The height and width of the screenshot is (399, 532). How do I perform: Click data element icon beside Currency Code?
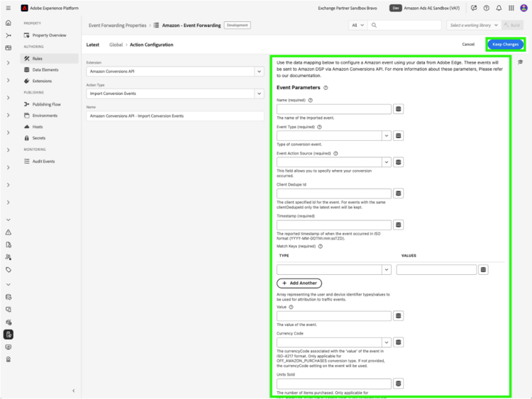399,342
